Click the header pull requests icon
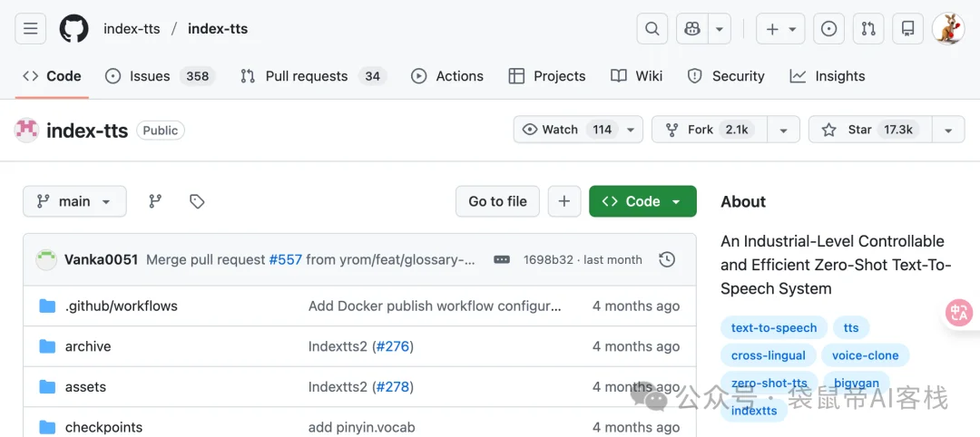Image resolution: width=980 pixels, height=437 pixels. pyautogui.click(x=868, y=29)
